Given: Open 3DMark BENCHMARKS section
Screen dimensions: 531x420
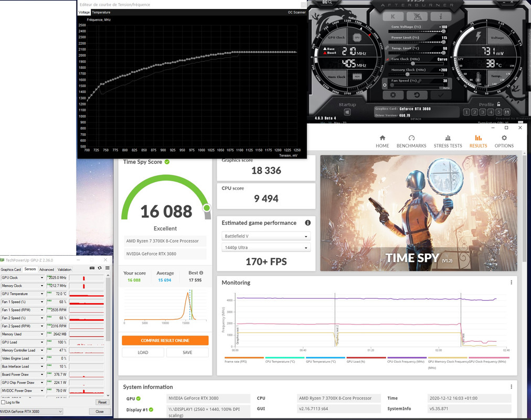Looking at the screenshot, I should (x=411, y=141).
